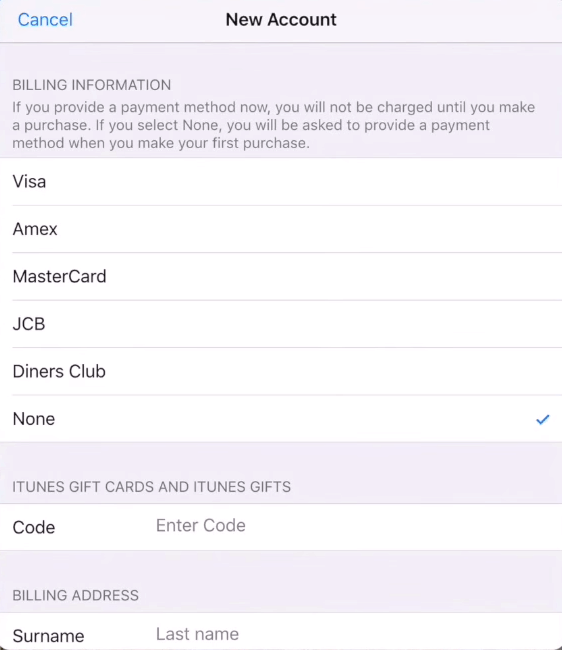
Task: Tap the Code row label
Action: [34, 527]
